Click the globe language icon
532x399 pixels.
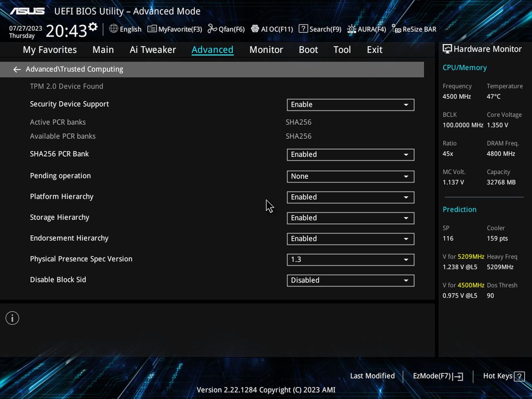coord(113,28)
